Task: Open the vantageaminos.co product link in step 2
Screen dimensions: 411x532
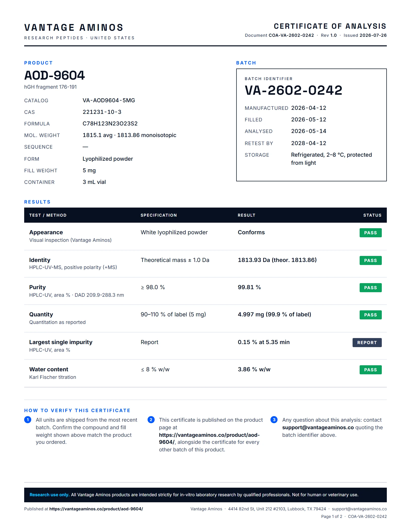Action: (x=209, y=438)
